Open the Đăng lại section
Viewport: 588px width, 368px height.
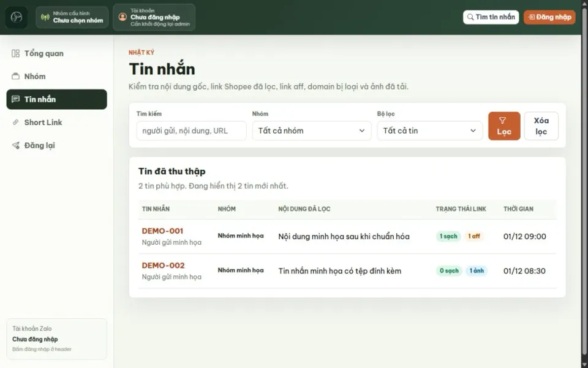(x=56, y=145)
